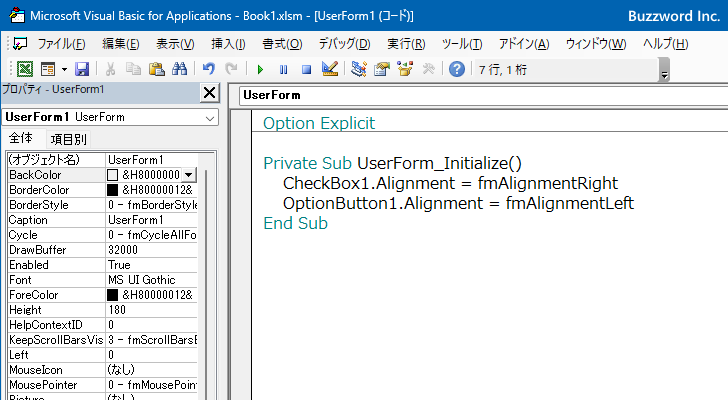The height and width of the screenshot is (400, 728).
Task: Click the OptionButton1.Alignment code line
Action: (x=458, y=203)
